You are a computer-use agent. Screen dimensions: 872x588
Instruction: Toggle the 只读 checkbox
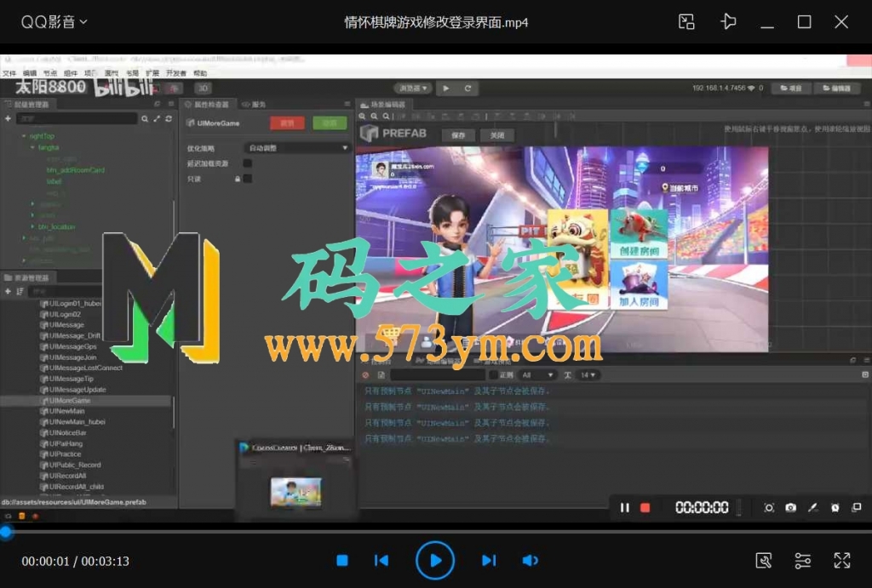click(248, 179)
